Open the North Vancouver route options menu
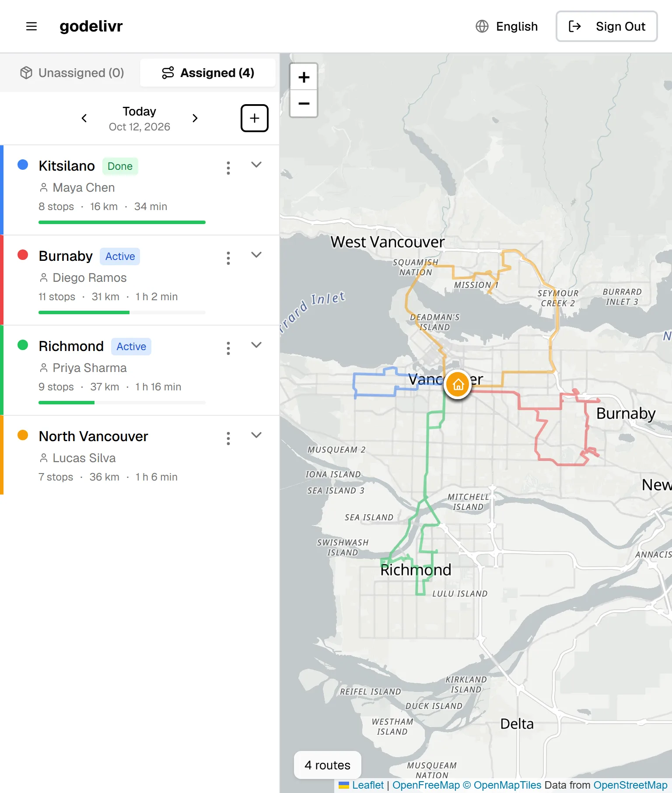Screen dimensions: 672x793 click(228, 439)
